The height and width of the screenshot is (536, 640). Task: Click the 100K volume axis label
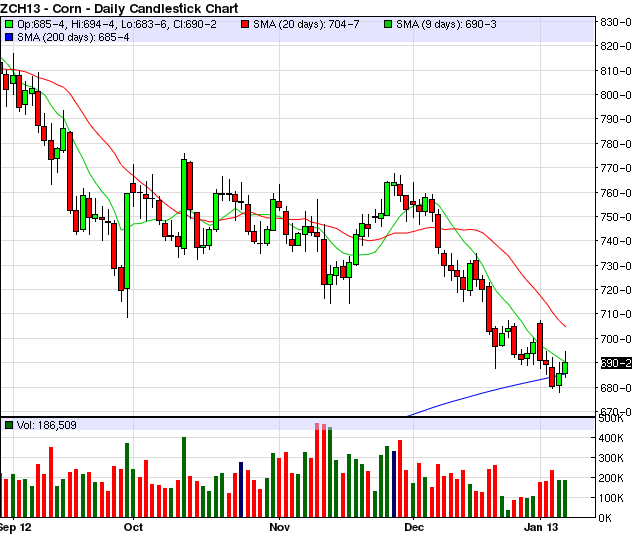(611, 498)
